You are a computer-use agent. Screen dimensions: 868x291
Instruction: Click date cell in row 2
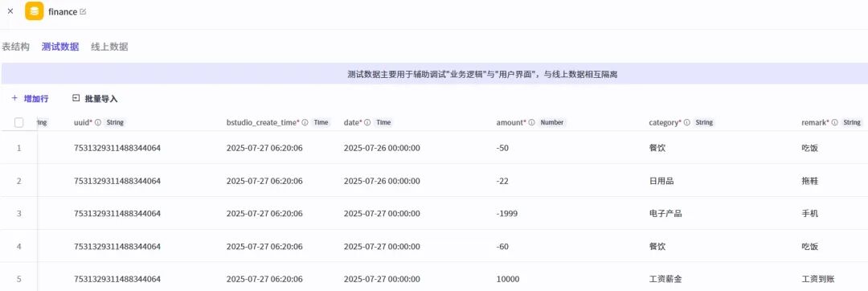[382, 181]
